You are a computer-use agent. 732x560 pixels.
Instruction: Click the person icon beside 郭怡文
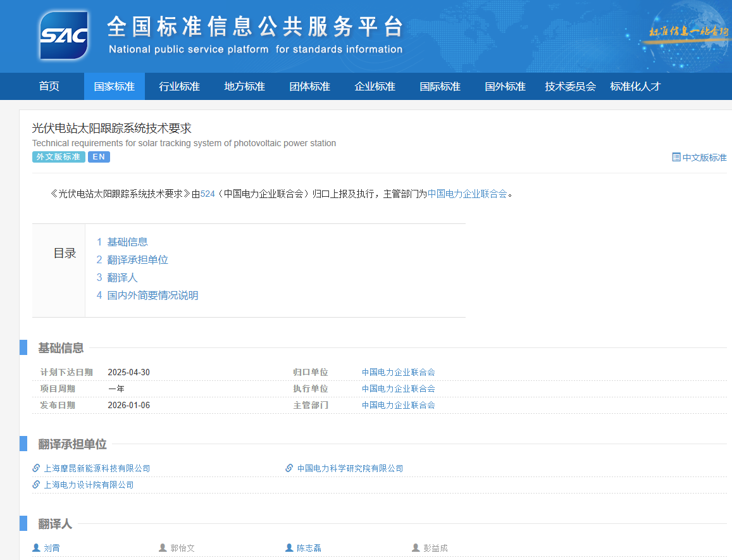[x=163, y=548]
